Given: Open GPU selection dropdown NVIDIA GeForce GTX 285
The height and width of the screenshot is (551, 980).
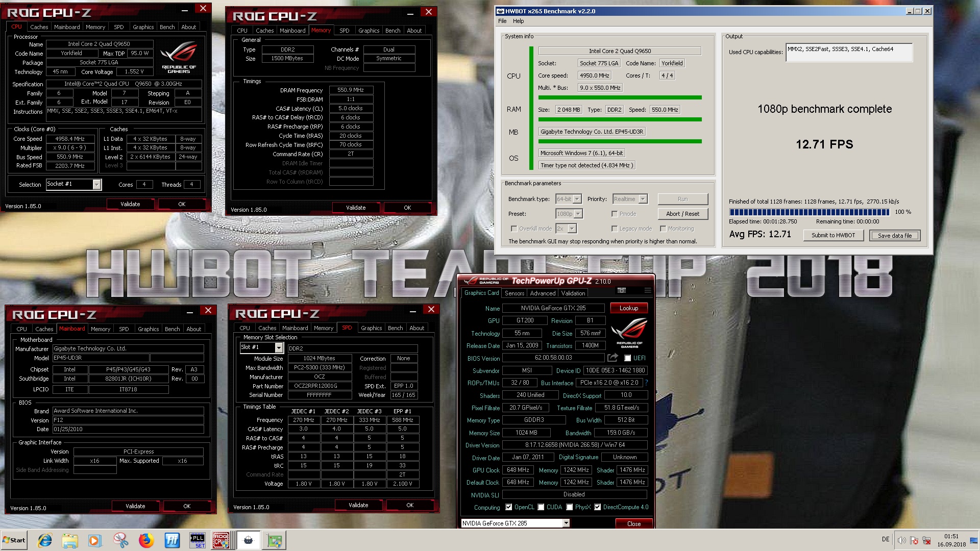Looking at the screenshot, I should tap(515, 523).
